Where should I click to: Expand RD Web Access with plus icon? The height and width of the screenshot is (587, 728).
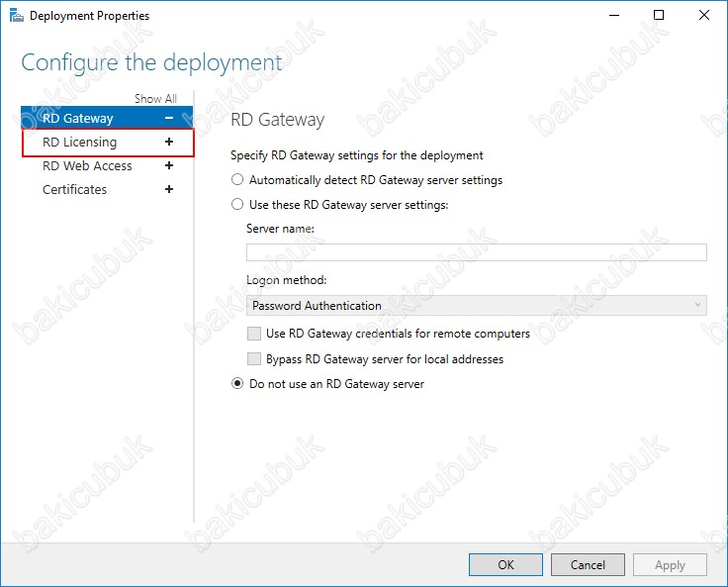[x=169, y=165]
